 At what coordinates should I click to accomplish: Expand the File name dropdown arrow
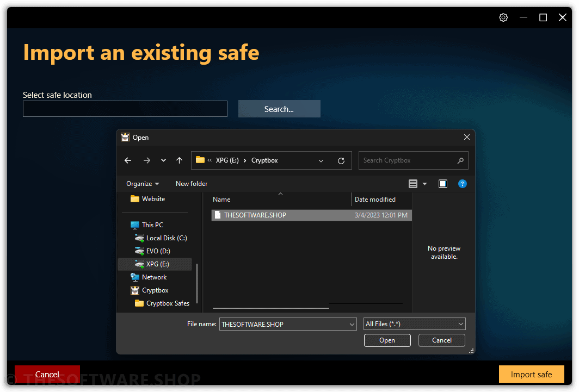[x=352, y=324]
